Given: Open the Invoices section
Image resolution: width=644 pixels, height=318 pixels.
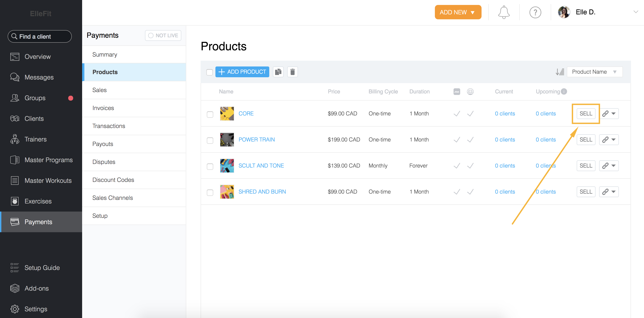Looking at the screenshot, I should pos(134,108).
